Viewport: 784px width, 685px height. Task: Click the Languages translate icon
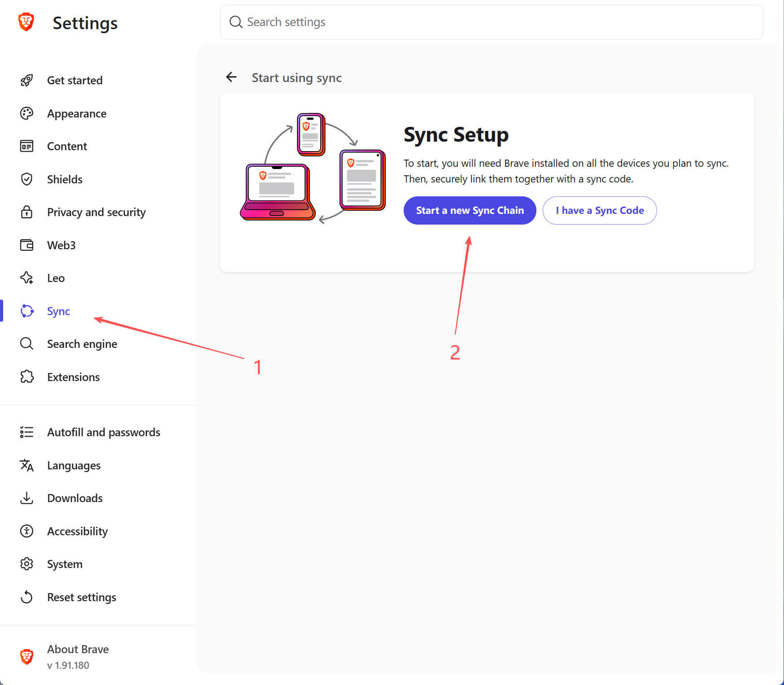pyautogui.click(x=26, y=465)
